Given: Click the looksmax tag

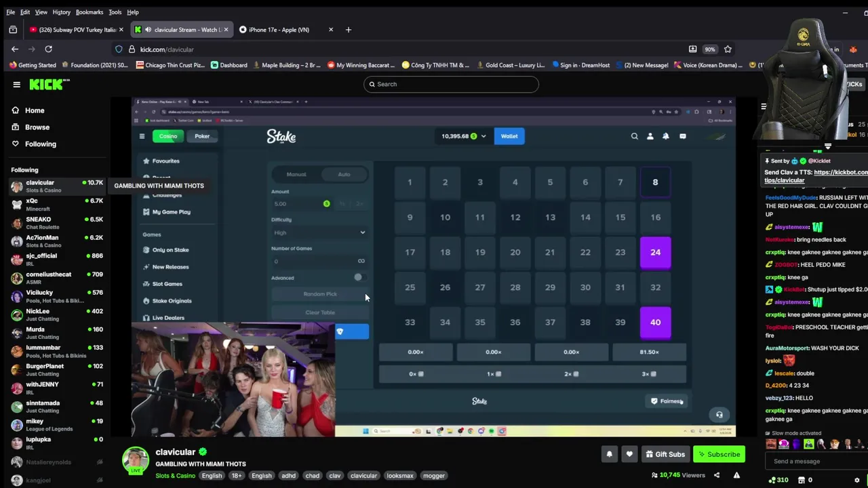Looking at the screenshot, I should point(399,476).
